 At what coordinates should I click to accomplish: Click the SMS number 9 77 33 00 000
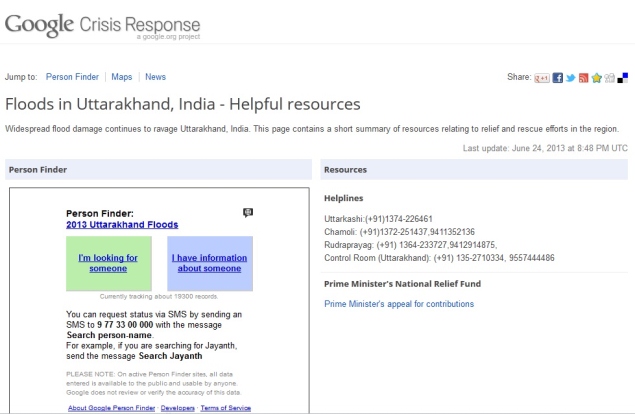[x=125, y=325]
